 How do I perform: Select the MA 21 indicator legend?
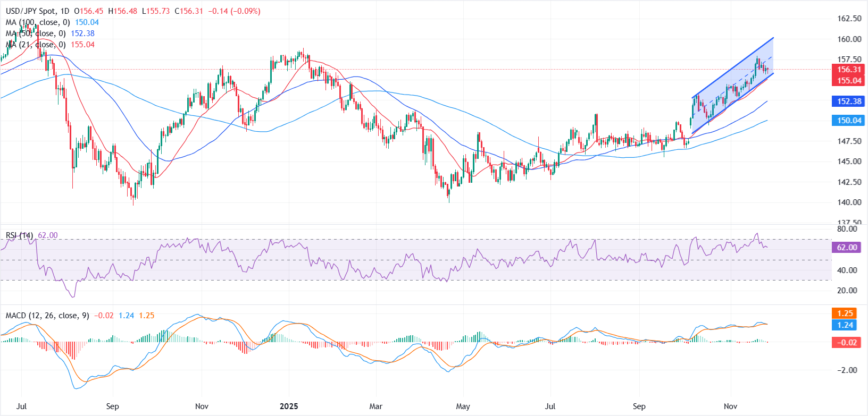pyautogui.click(x=35, y=45)
